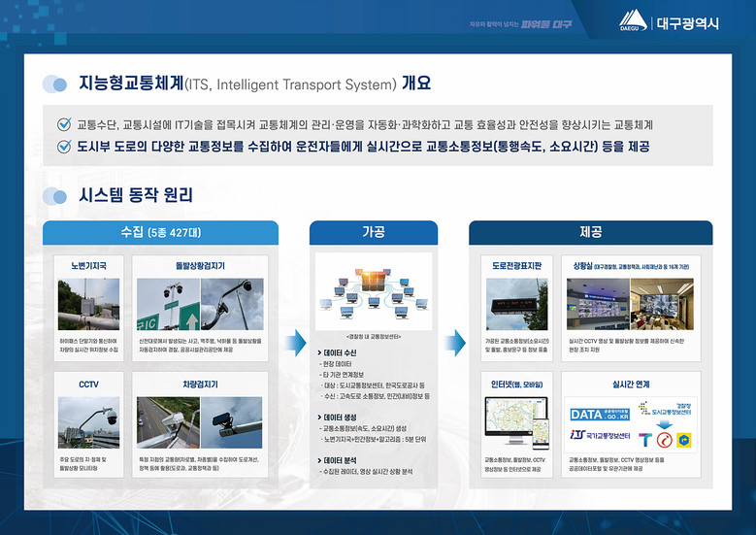The width and height of the screenshot is (756, 535).
Task: Select the 가공 header tab
Action: (x=374, y=233)
